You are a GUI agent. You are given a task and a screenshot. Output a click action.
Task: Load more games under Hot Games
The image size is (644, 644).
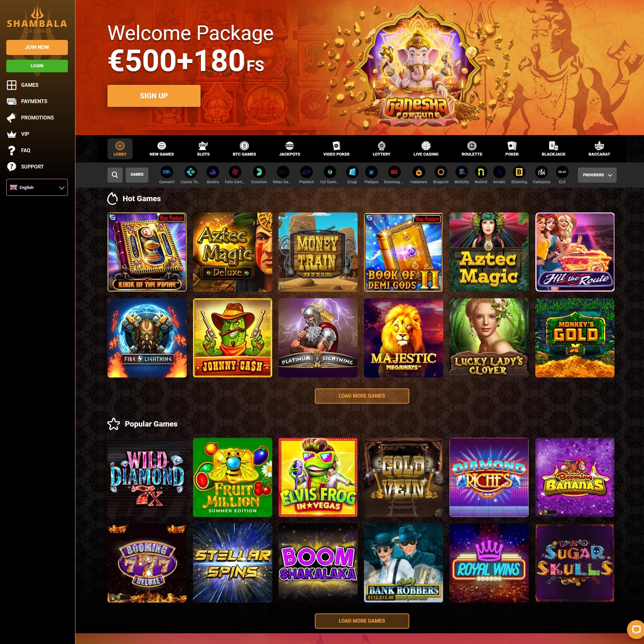pyautogui.click(x=362, y=396)
